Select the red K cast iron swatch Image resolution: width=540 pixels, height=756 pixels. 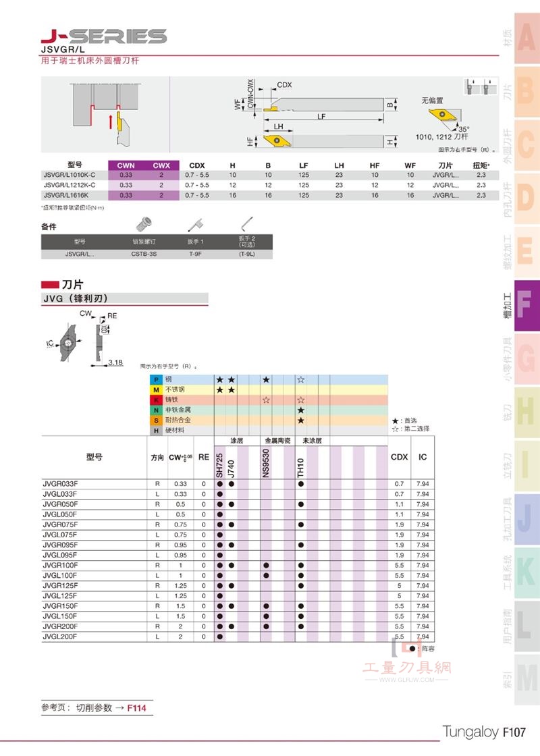pyautogui.click(x=156, y=400)
